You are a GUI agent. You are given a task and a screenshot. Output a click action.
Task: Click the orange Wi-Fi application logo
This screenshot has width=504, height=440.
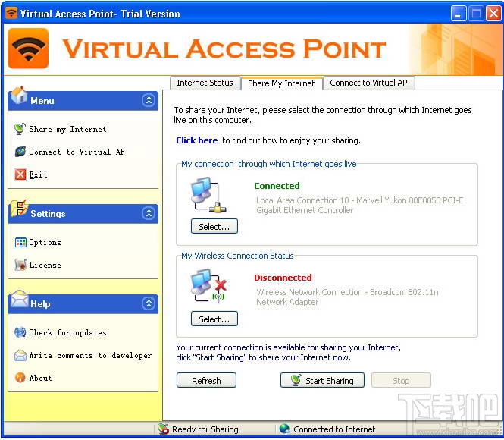(x=28, y=49)
